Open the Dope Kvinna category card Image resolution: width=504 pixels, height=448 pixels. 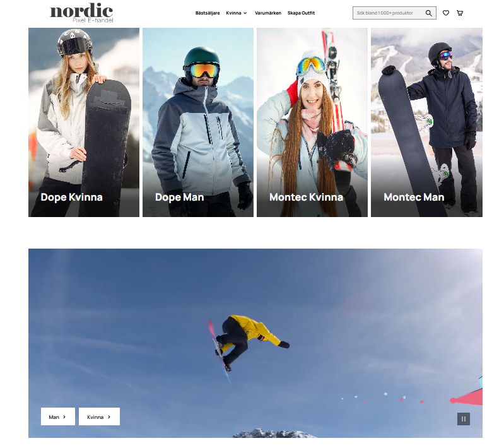point(84,122)
